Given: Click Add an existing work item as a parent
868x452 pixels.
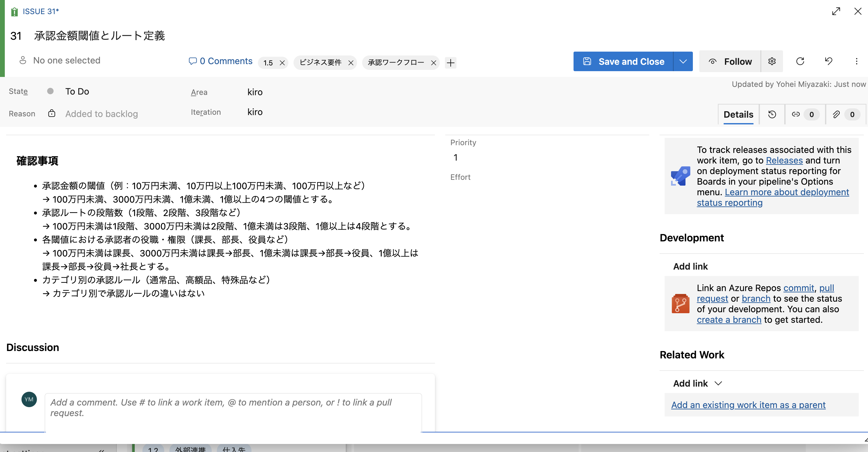Looking at the screenshot, I should [748, 405].
